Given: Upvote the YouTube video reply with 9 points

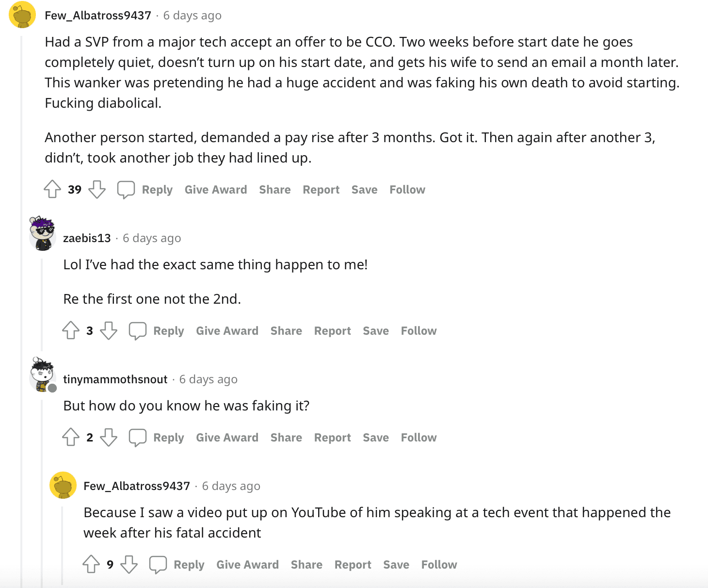Looking at the screenshot, I should coord(91,564).
